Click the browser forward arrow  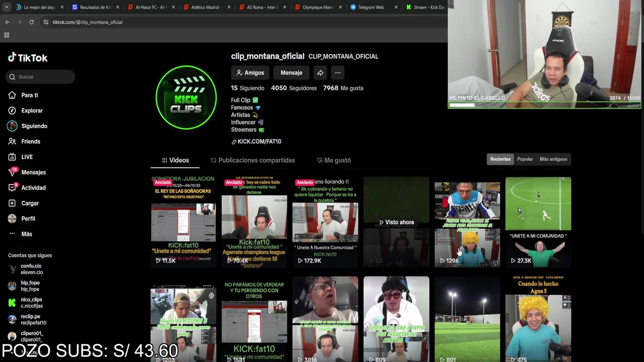pos(19,22)
